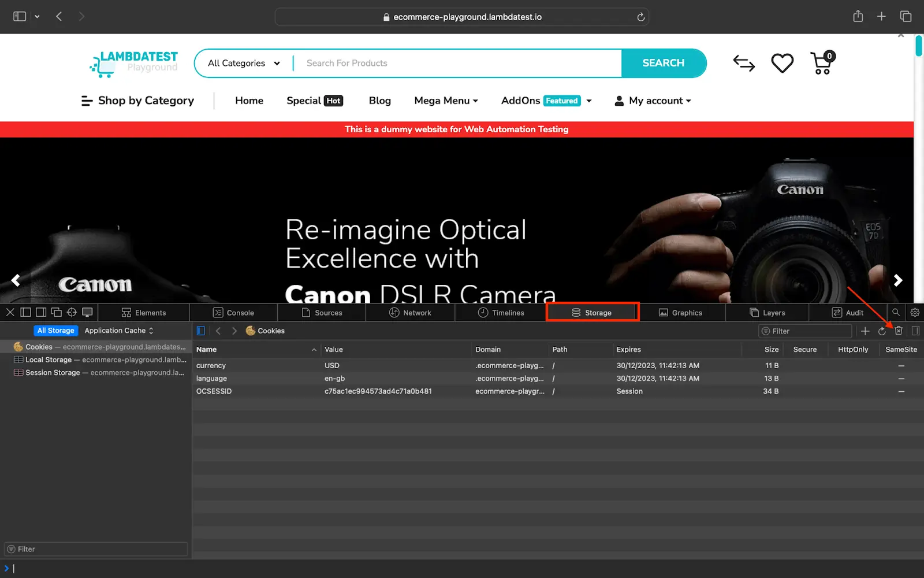Expand the My account dropdown
The image size is (924, 578).
653,101
